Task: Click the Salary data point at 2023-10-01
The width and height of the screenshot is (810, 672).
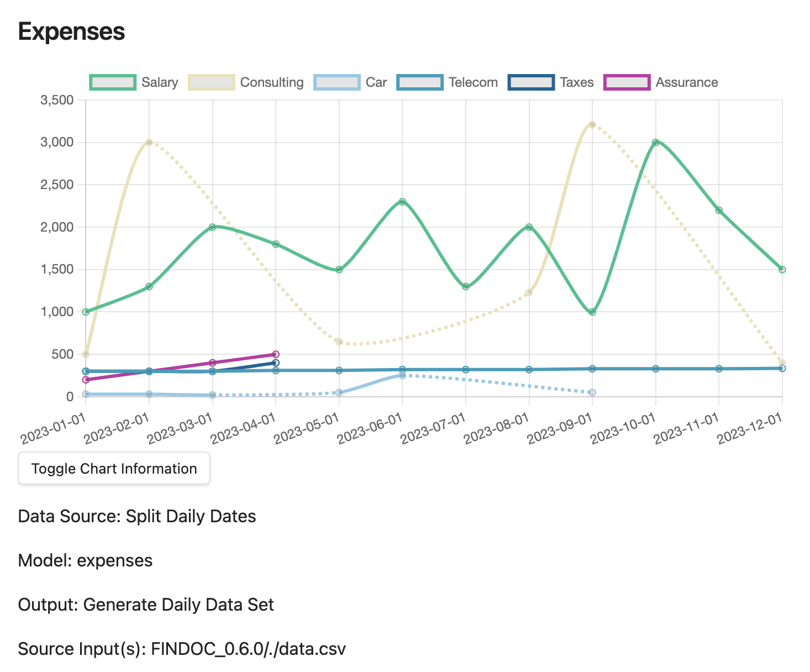Action: 656,143
